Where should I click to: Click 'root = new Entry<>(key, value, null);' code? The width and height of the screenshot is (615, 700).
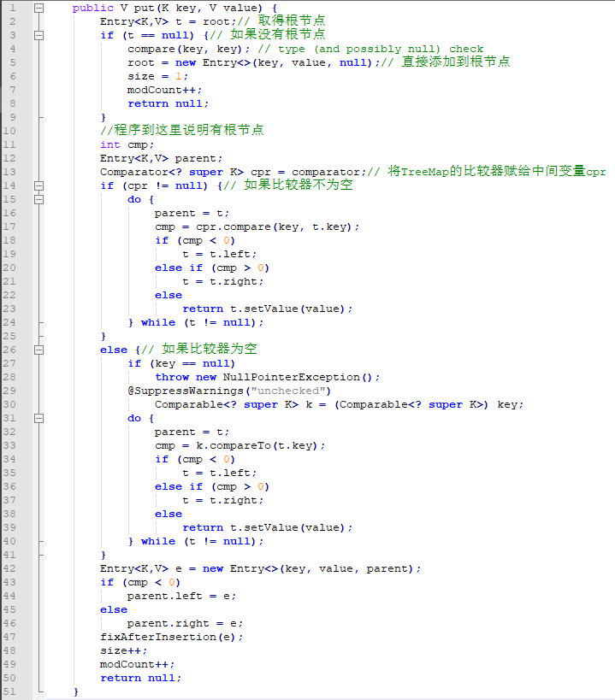pyautogui.click(x=253, y=62)
